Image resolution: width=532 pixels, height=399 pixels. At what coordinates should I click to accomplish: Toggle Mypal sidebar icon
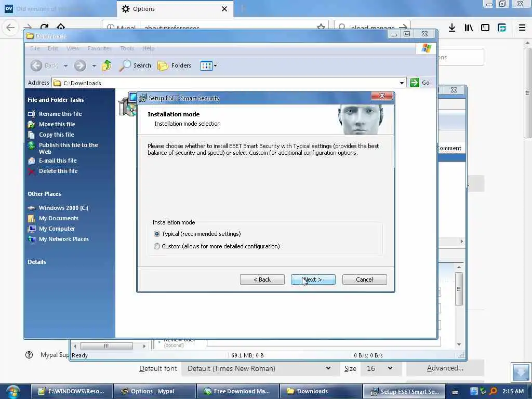pos(485,28)
